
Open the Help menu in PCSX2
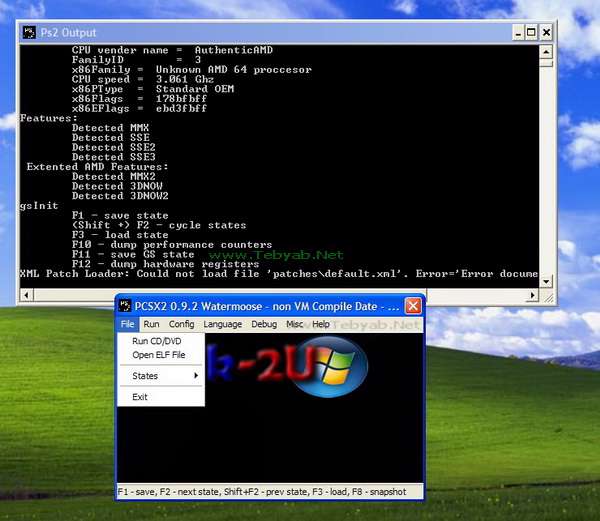tap(321, 324)
